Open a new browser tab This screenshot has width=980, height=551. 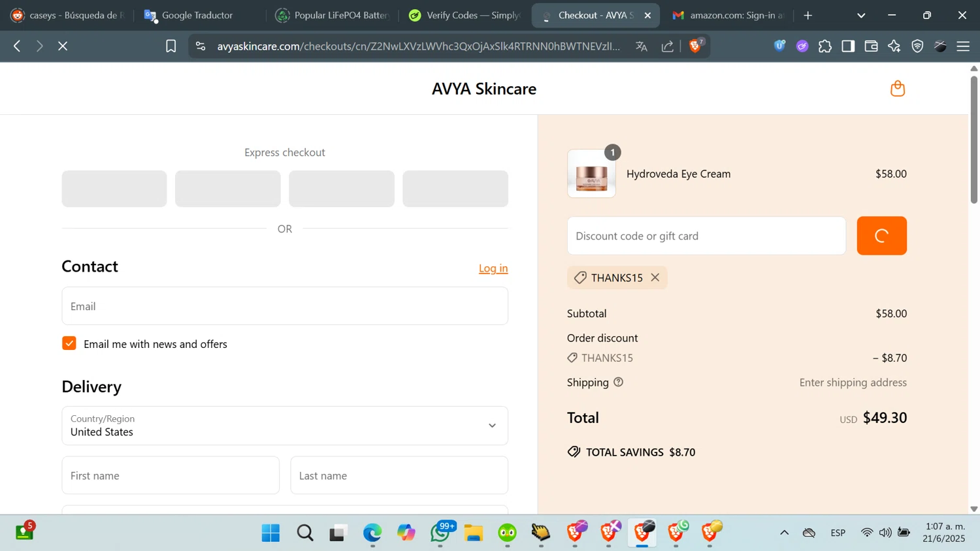coord(808,15)
